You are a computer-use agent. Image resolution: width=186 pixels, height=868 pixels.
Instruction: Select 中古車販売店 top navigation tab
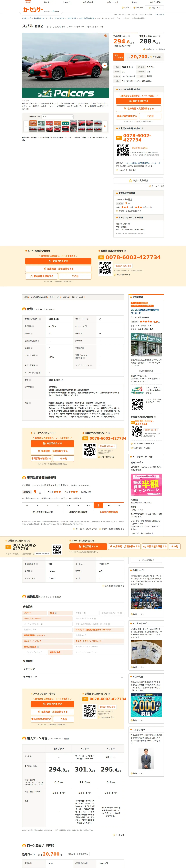(88, 2)
